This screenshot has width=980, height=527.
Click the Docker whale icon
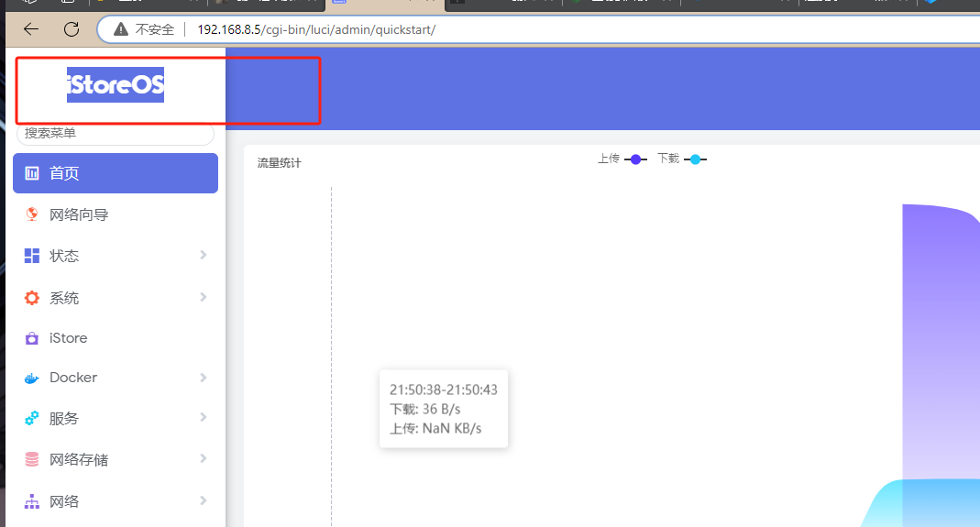tap(32, 378)
